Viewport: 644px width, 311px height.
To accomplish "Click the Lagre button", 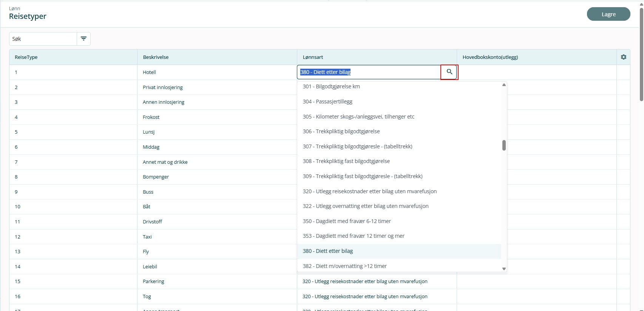I will (608, 14).
